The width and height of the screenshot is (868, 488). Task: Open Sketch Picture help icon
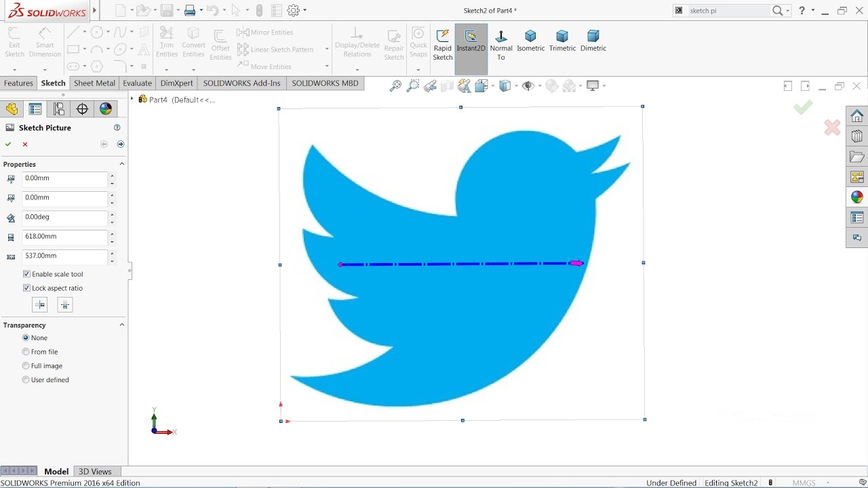pos(117,127)
